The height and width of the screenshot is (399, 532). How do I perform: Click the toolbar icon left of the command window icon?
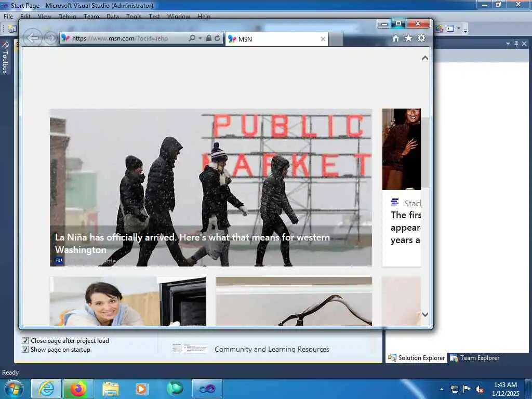pos(439,29)
